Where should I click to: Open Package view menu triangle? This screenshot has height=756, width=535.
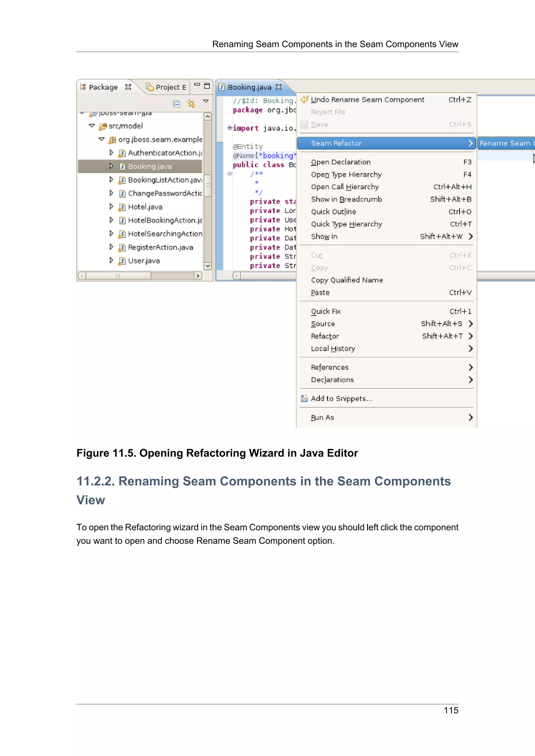(x=206, y=101)
